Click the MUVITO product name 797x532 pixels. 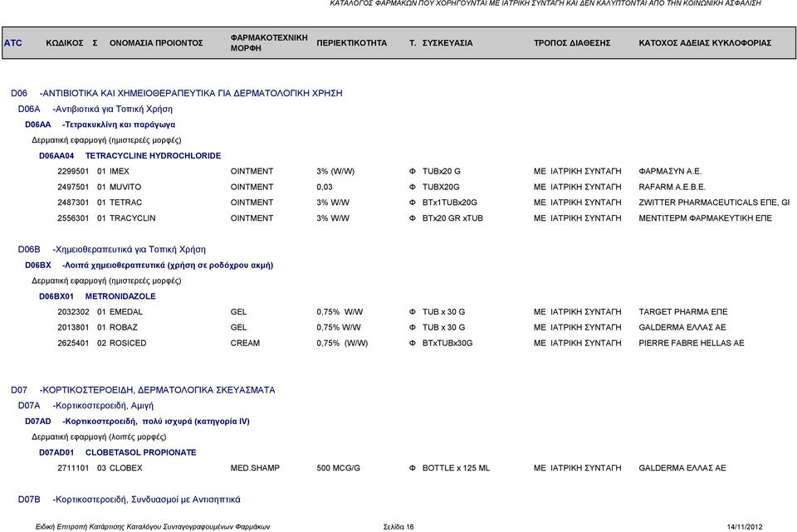coord(125,187)
